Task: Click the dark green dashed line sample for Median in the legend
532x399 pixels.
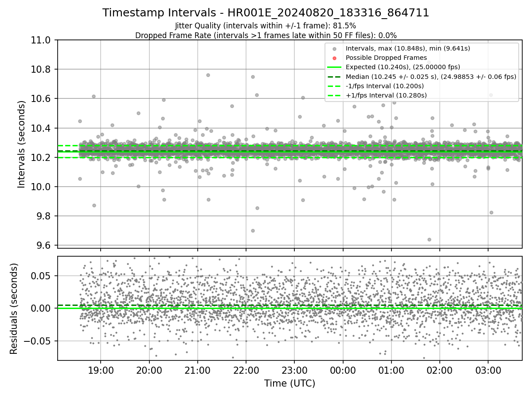Action: 335,77
